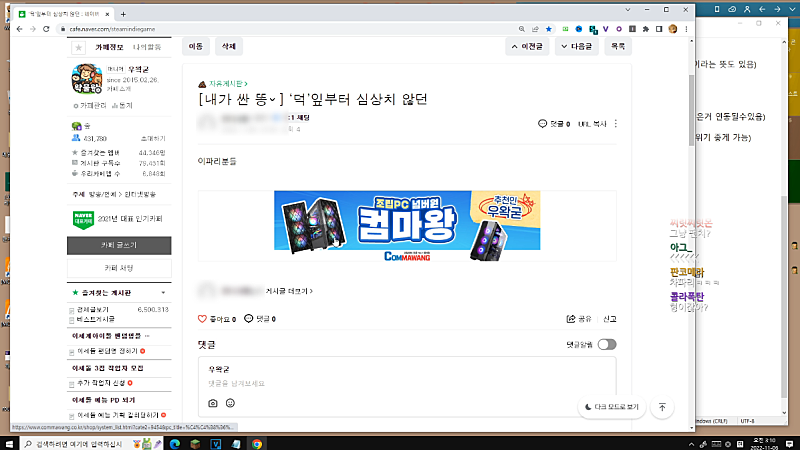Screen dimensions: 800x450
Task: Click the Chrome address bar
Action: click(286, 29)
